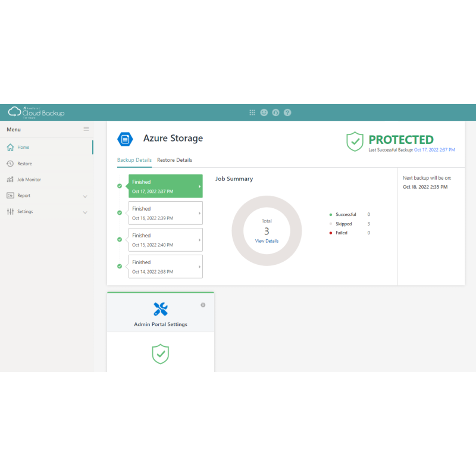Click the Failed legend label
Image resolution: width=476 pixels, height=476 pixels.
(x=341, y=233)
